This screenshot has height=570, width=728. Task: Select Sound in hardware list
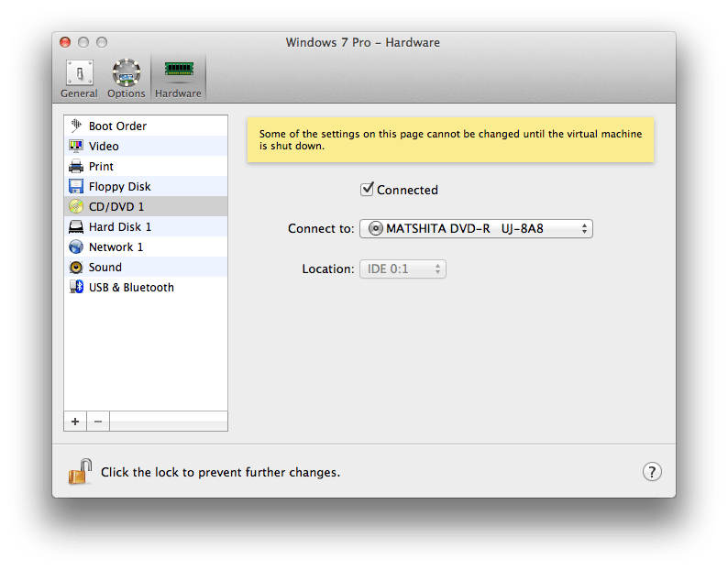coord(146,267)
